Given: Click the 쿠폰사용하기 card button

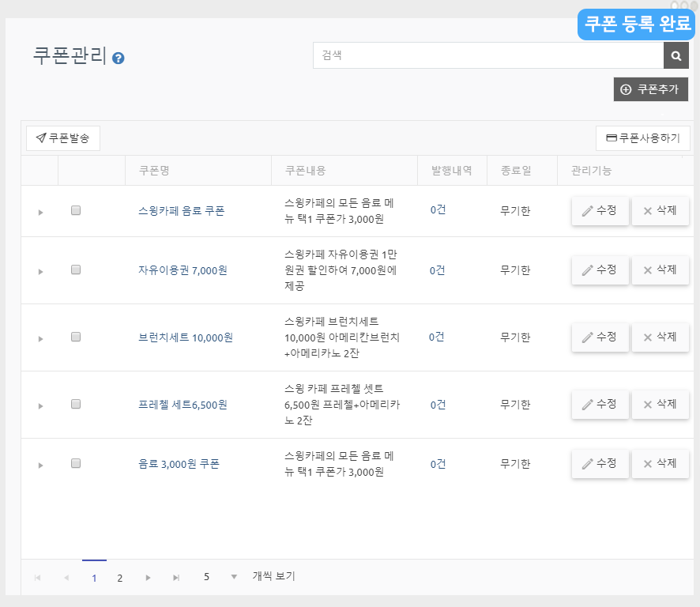Looking at the screenshot, I should [642, 138].
